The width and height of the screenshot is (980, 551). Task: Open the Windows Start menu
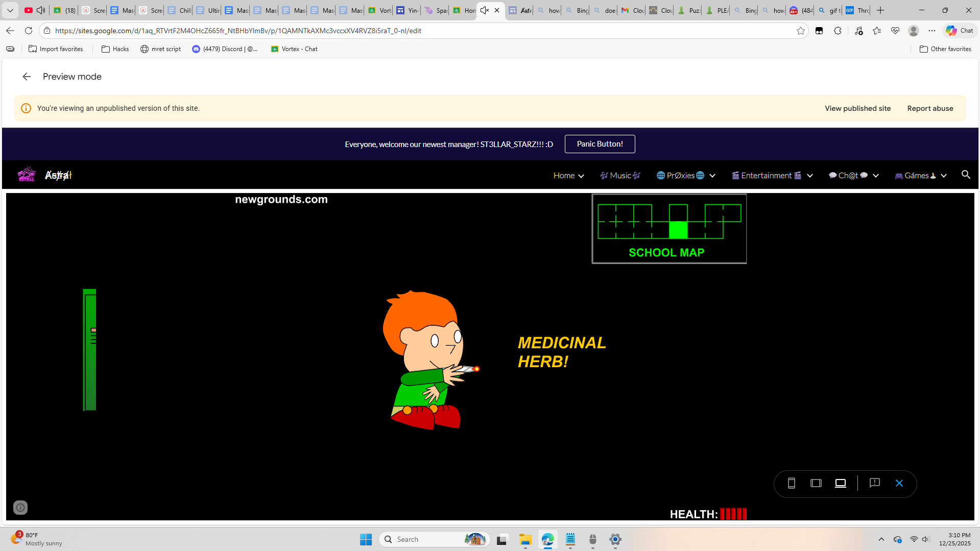pyautogui.click(x=366, y=539)
